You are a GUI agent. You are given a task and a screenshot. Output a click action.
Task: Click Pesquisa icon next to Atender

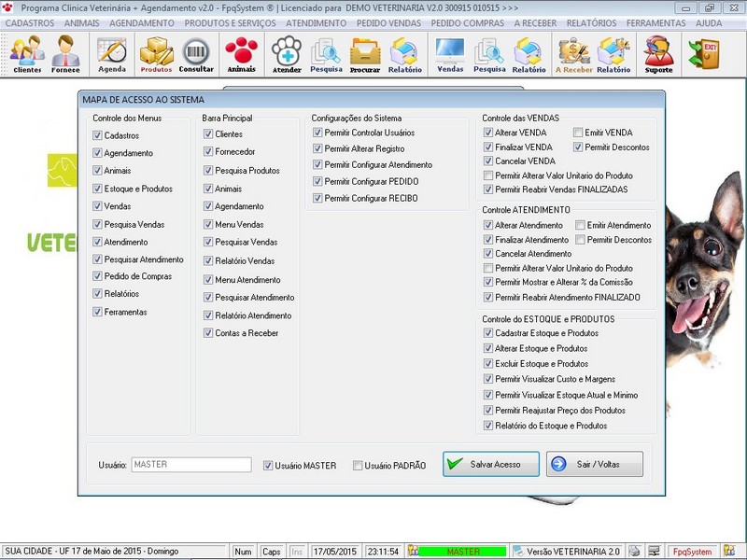pos(326,54)
